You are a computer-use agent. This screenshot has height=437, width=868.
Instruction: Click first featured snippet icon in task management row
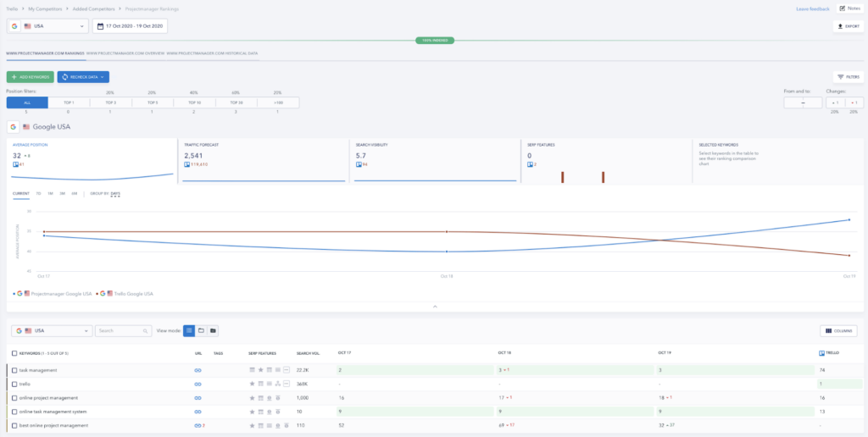point(253,369)
